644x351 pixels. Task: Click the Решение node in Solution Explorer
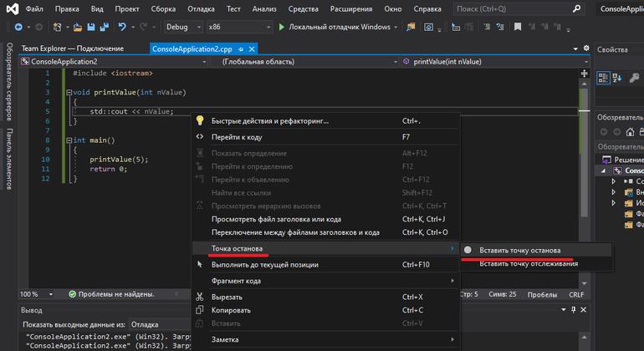tap(622, 160)
